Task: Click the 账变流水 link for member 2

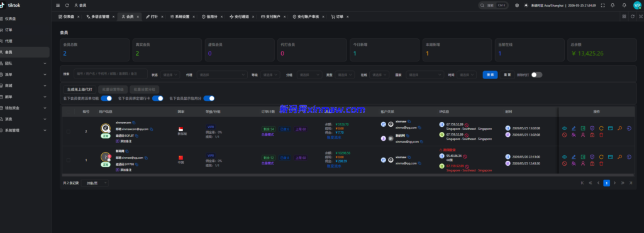Action: (x=334, y=138)
